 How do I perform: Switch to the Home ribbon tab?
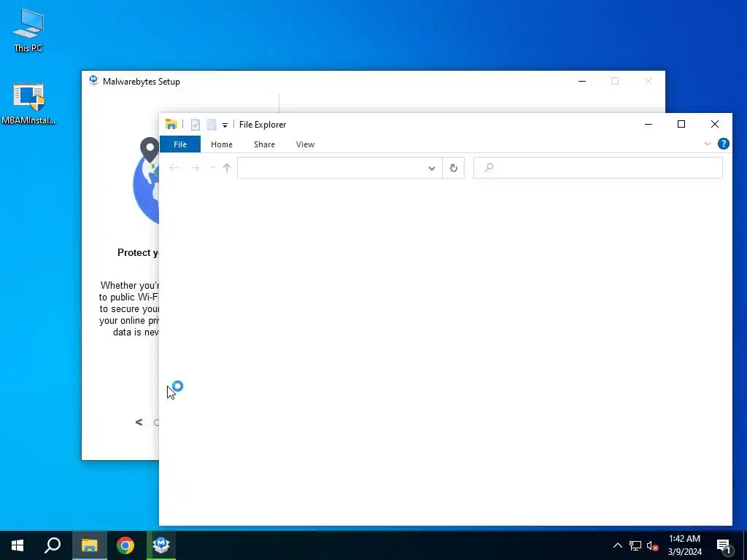pos(222,144)
